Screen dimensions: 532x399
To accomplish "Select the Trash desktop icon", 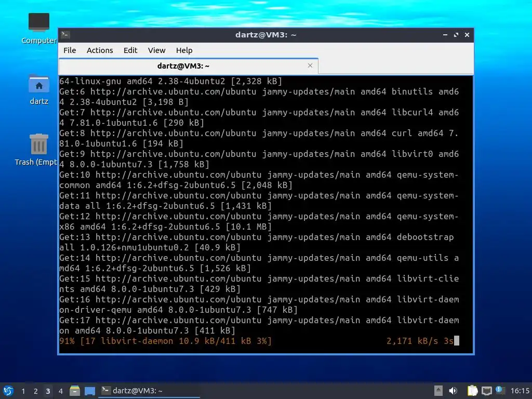I will click(37, 150).
